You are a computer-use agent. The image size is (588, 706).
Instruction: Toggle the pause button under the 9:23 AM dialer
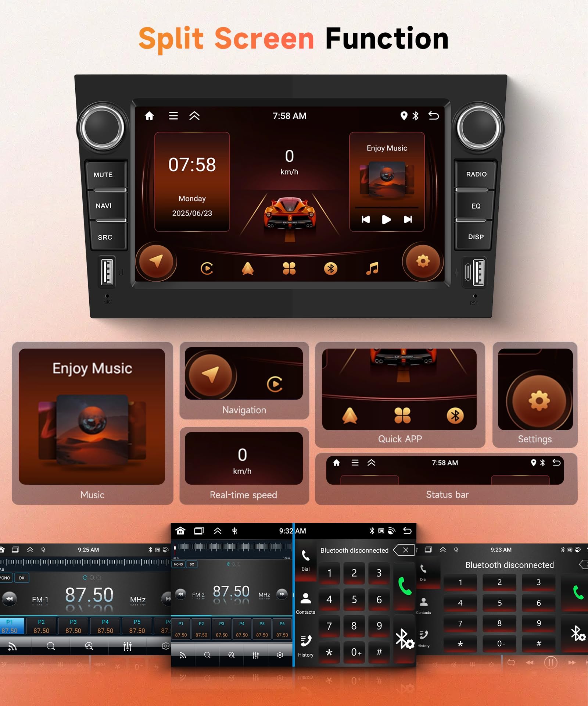[x=551, y=663]
